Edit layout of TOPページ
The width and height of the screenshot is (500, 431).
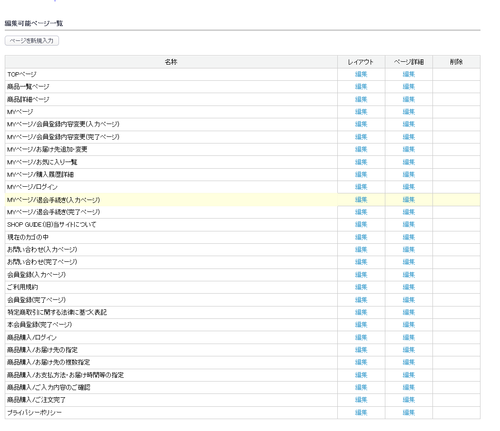click(x=361, y=74)
